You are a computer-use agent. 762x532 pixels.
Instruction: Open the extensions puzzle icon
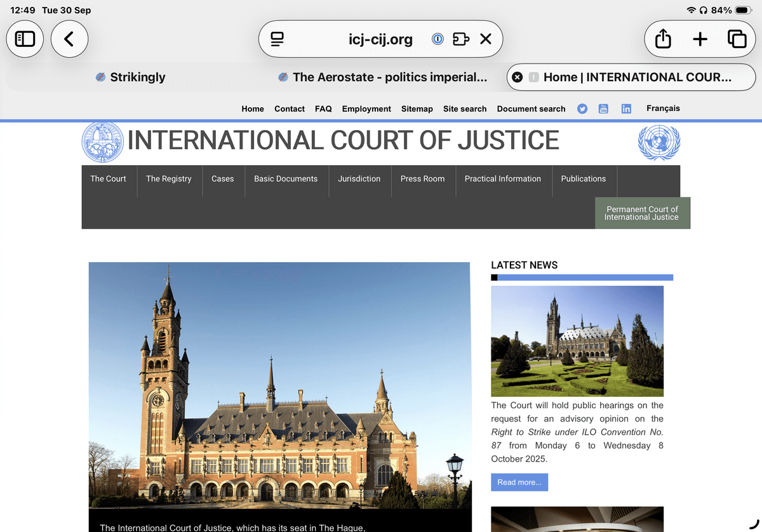(x=461, y=39)
